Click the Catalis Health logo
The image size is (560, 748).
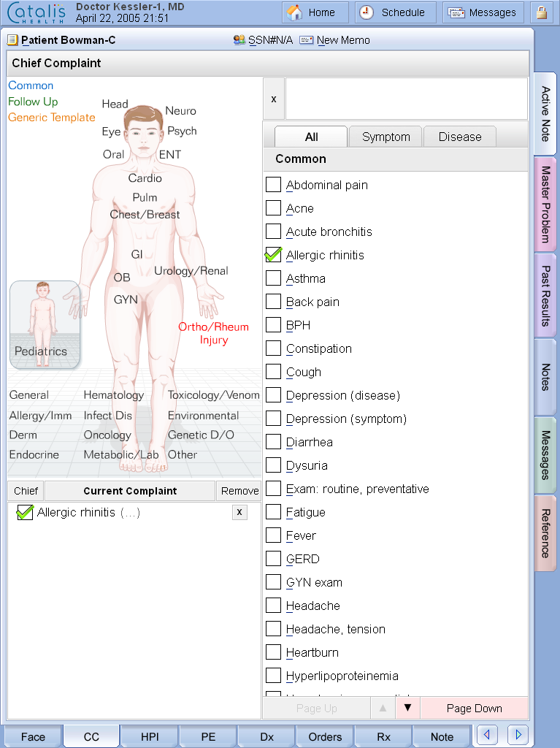point(37,13)
